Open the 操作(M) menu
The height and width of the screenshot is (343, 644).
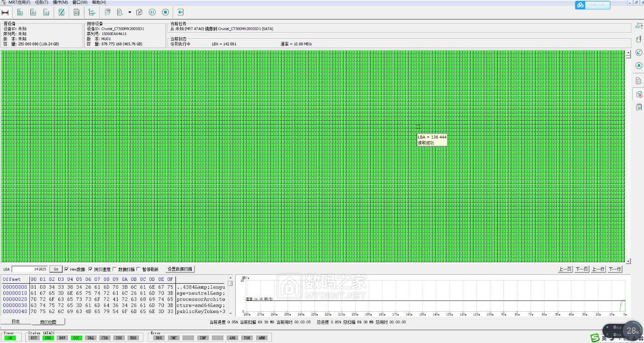point(60,2)
